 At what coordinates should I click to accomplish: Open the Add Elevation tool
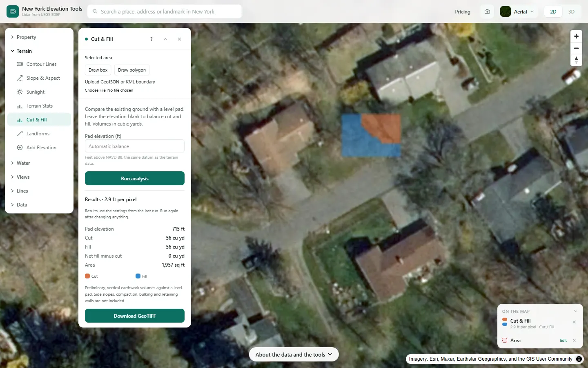[39, 148]
